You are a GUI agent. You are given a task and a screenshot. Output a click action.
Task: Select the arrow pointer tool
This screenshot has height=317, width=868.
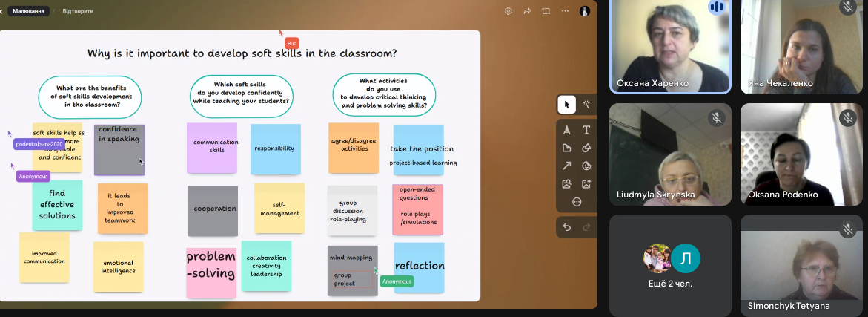click(567, 105)
